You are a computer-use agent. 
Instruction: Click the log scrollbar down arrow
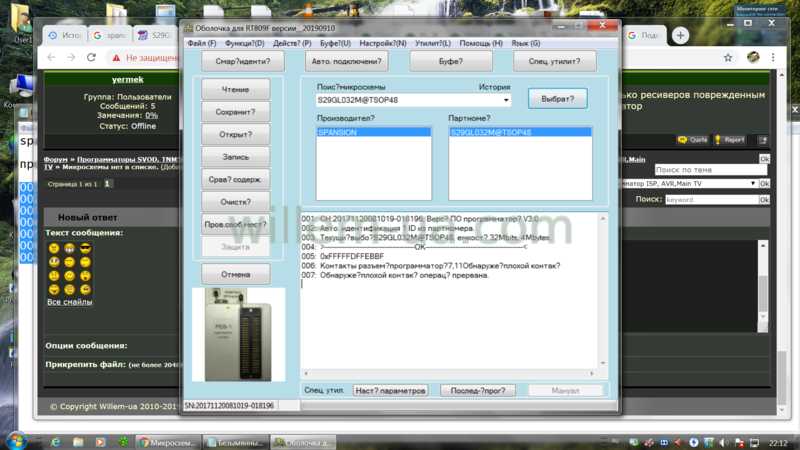(x=603, y=363)
